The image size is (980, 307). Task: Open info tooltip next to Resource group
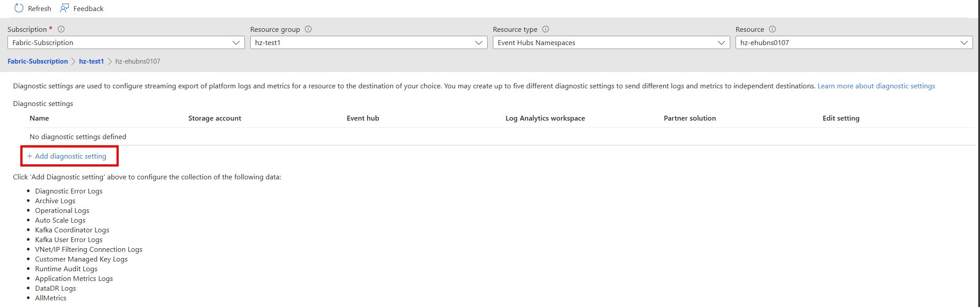point(308,29)
